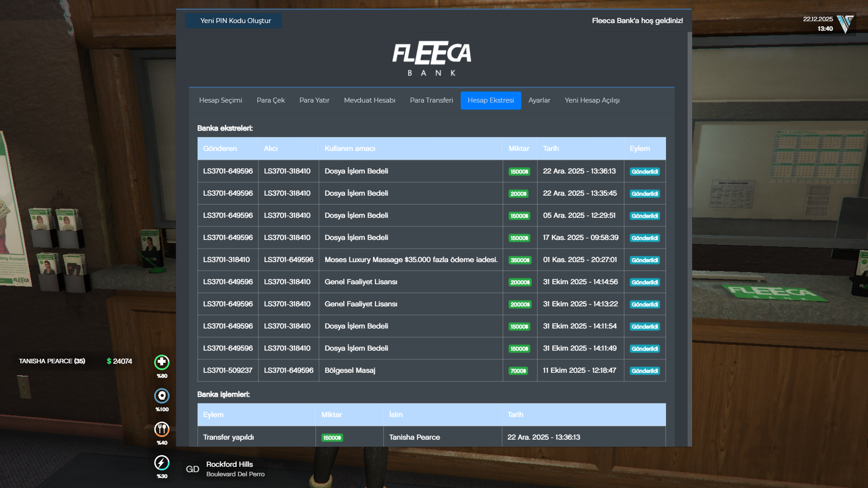Click the Moses Luxury Massage refund description
This screenshot has height=488, width=868.
point(411,260)
